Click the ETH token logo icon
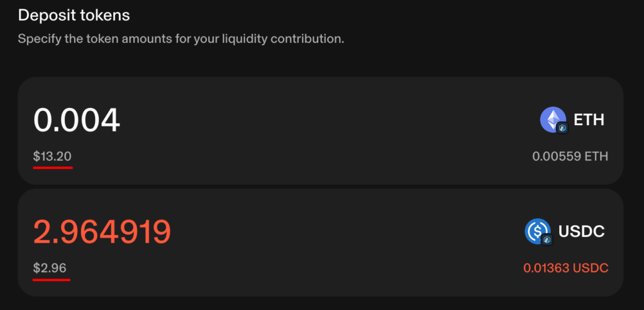Viewport: 644px width, 310px height. click(x=552, y=119)
